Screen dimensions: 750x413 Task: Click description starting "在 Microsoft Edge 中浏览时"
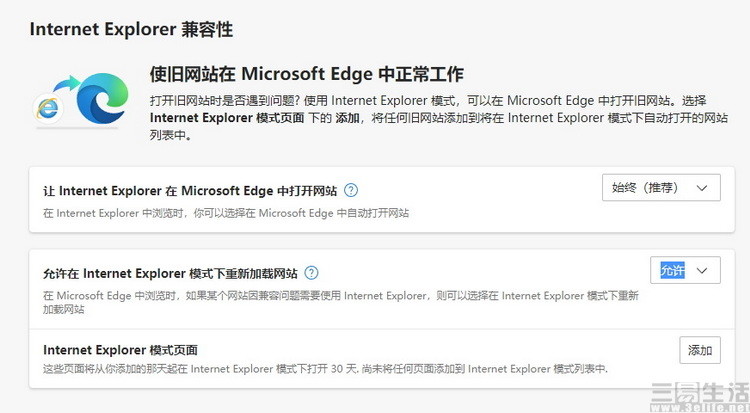pyautogui.click(x=340, y=295)
